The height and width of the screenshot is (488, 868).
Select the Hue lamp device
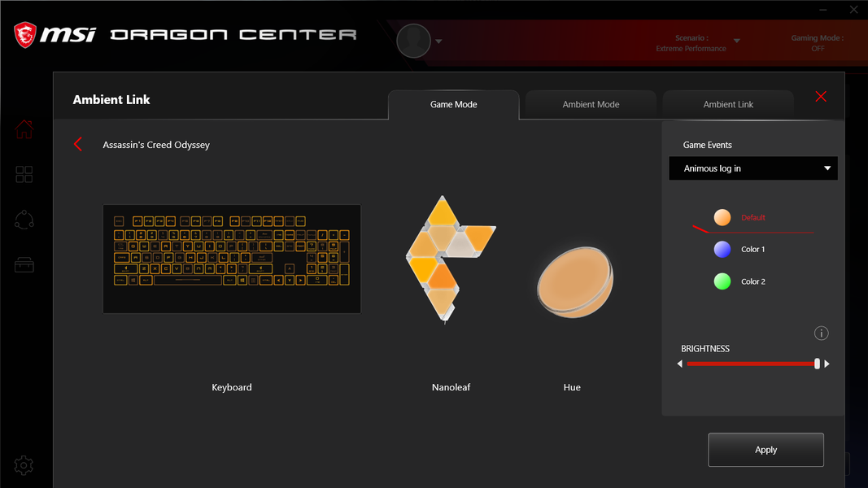(x=575, y=282)
